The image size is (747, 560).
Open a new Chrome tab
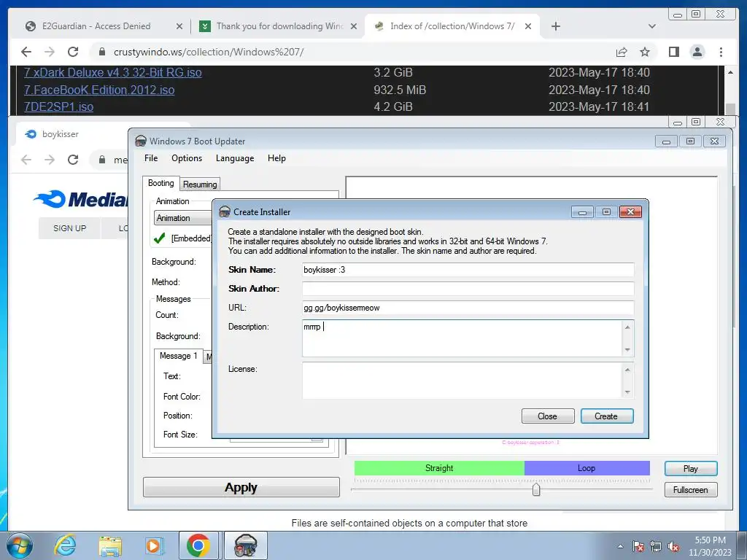555,26
